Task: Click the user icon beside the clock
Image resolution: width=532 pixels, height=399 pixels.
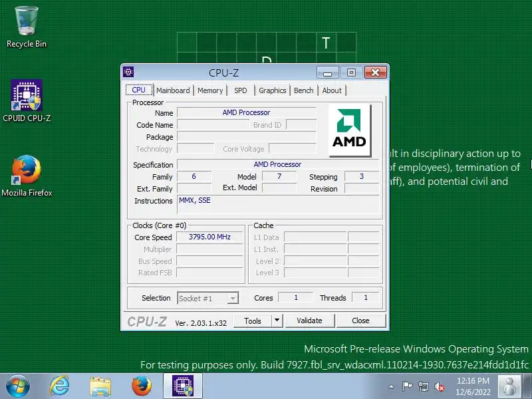Action: [x=509, y=386]
